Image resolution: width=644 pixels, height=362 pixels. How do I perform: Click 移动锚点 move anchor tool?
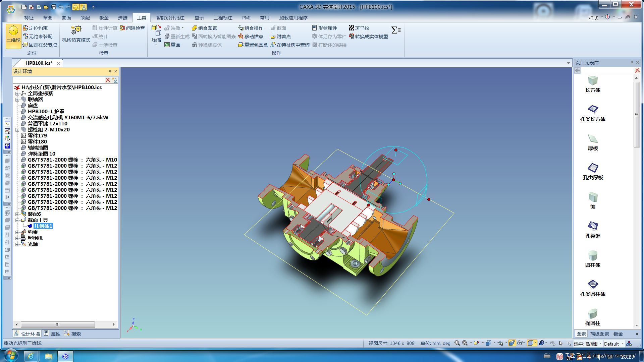click(x=251, y=37)
